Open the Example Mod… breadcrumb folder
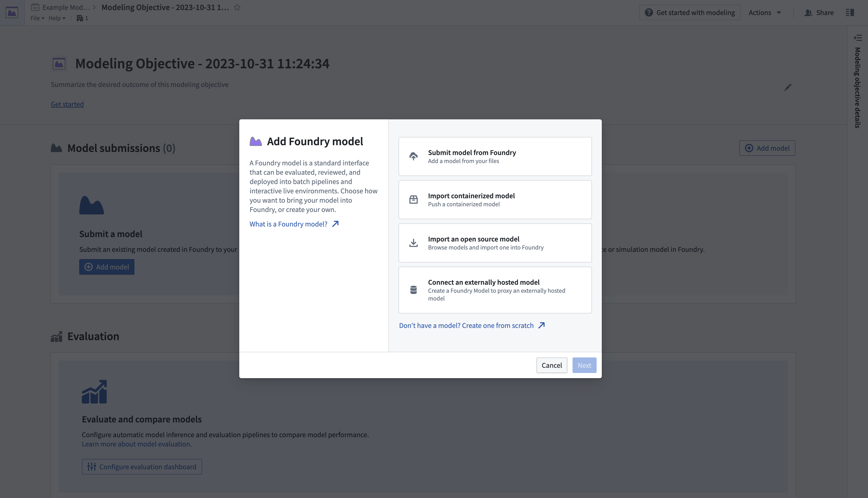Screen dimensions: 868x498 click(x=61, y=7)
